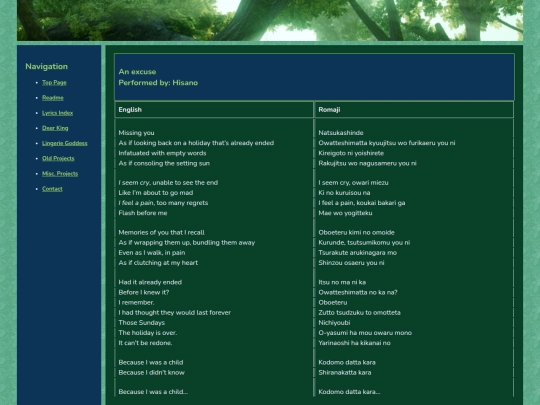Image resolution: width=540 pixels, height=405 pixels.
Task: Click 'Mae wo yogitteku' line
Action: (345, 213)
